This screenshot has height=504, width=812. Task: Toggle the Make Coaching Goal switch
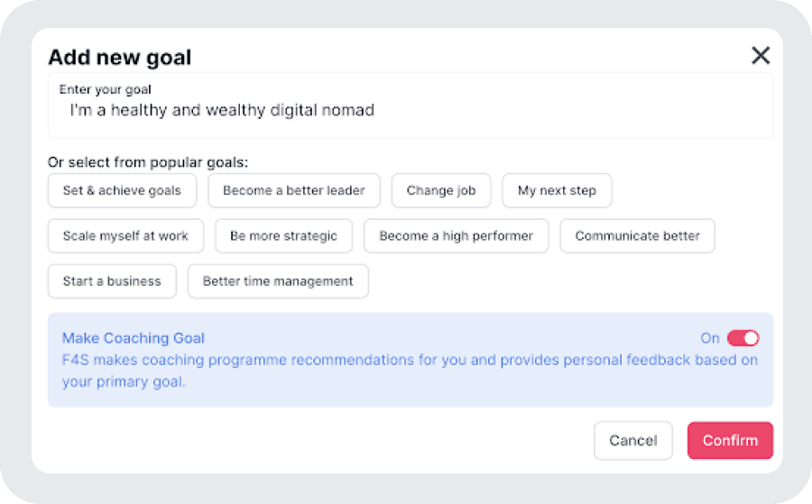[x=743, y=338]
